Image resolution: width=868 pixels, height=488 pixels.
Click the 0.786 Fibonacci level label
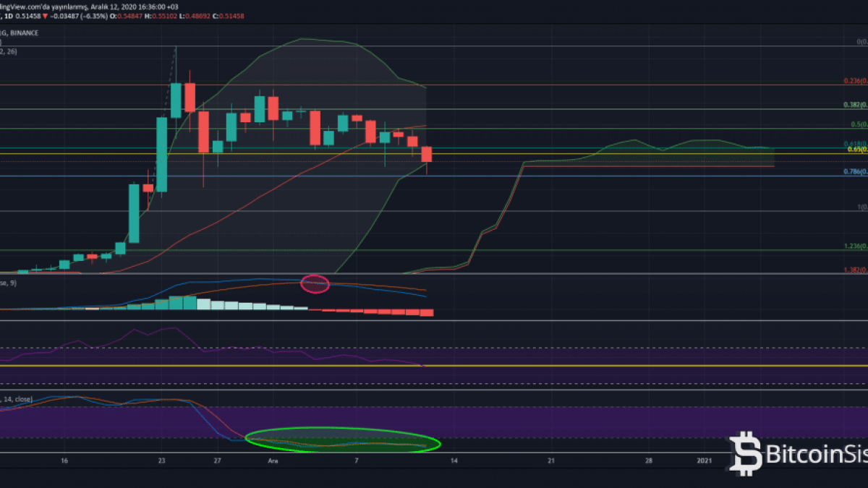[x=855, y=172]
